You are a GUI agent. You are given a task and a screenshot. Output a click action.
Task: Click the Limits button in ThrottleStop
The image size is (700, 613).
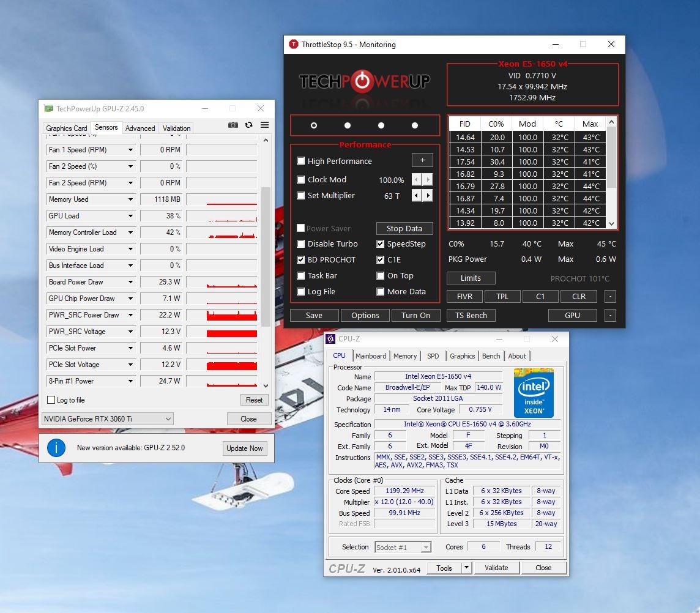(x=471, y=278)
